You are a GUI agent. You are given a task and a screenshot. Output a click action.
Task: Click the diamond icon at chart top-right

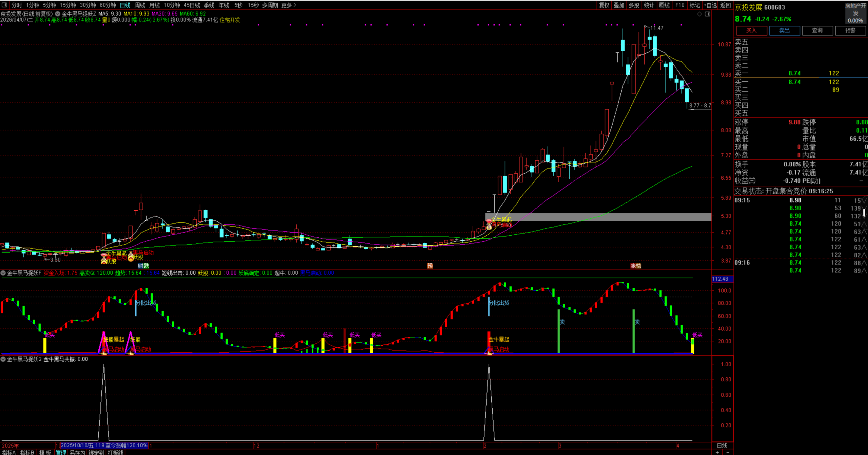click(x=699, y=14)
